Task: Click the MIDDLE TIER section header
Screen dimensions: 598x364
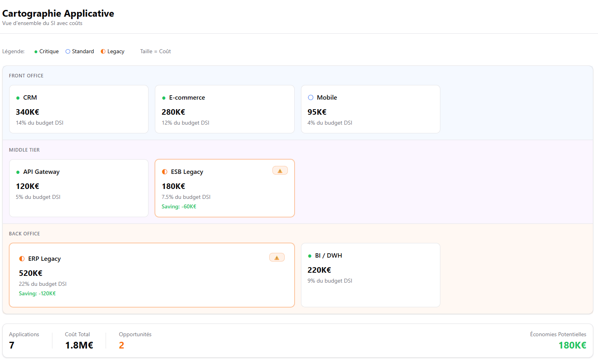Action: point(24,150)
